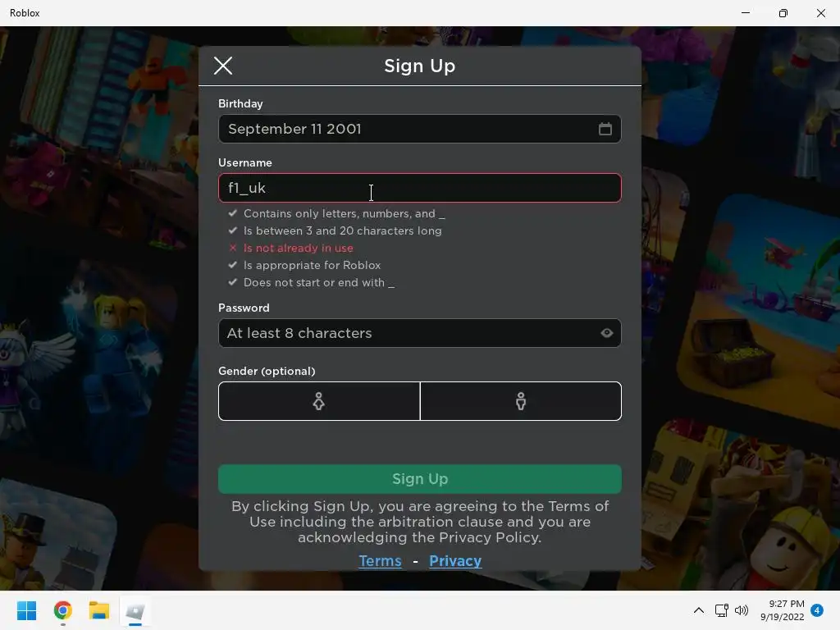840x630 pixels.
Task: Show hidden system tray icons
Action: 699,610
